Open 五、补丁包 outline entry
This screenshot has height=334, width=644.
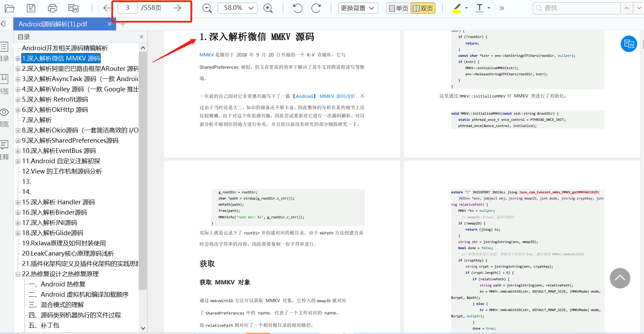pos(44,325)
